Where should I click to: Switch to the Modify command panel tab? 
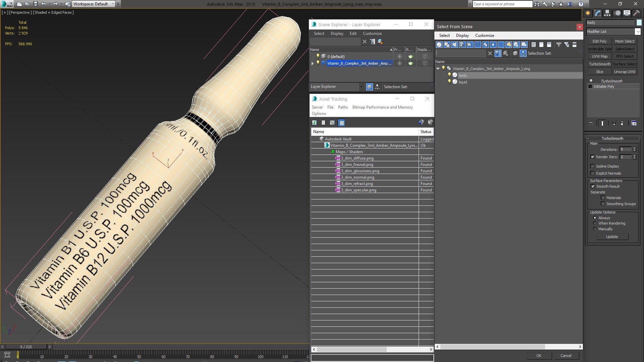click(598, 13)
